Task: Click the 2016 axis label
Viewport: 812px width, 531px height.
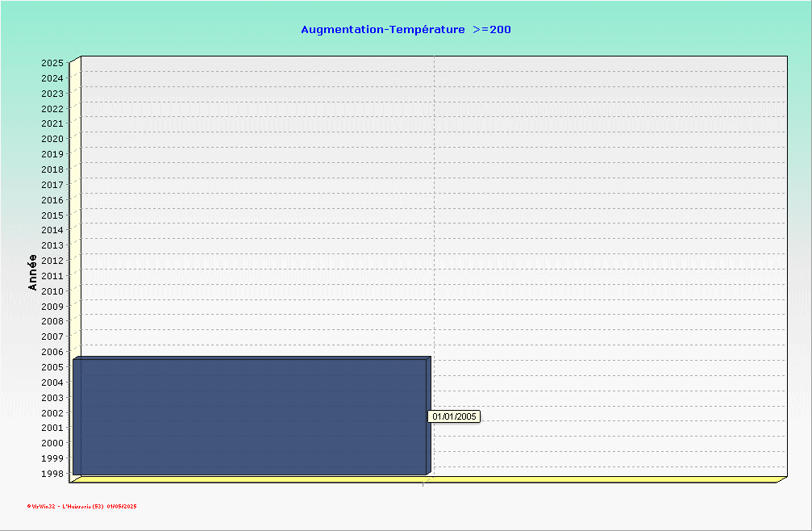Action: (x=52, y=200)
